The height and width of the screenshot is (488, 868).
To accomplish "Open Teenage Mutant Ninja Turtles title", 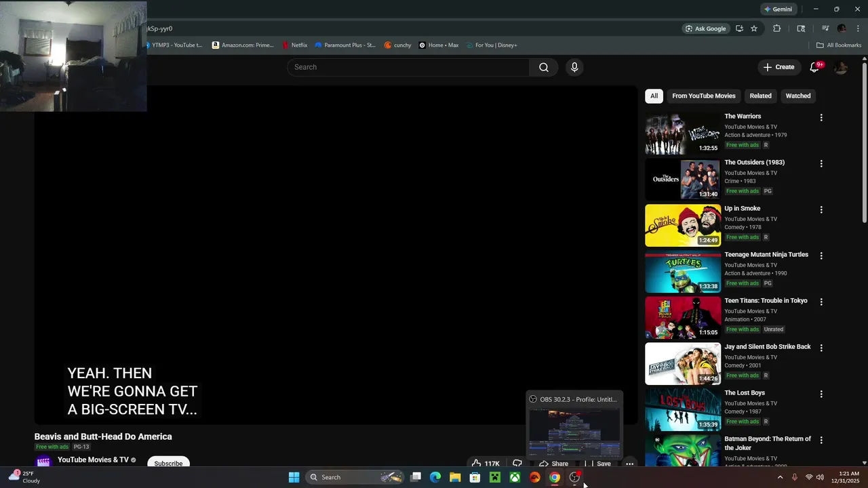I will [766, 255].
